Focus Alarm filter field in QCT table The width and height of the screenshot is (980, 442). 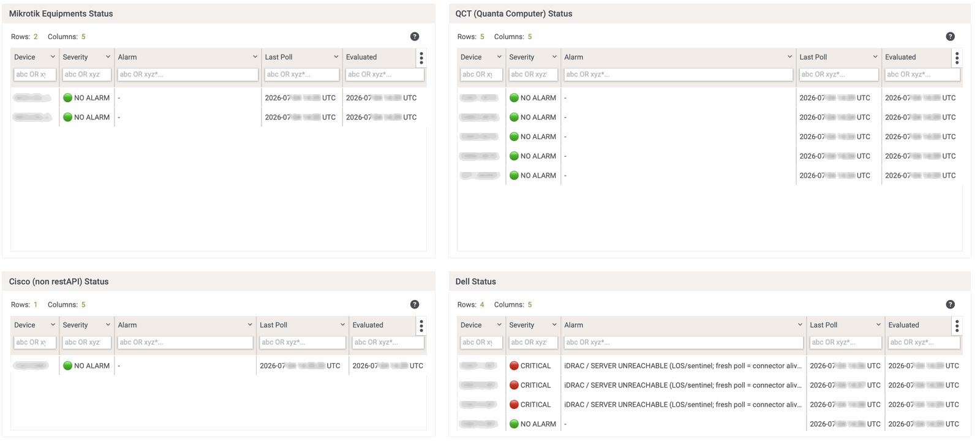click(678, 75)
